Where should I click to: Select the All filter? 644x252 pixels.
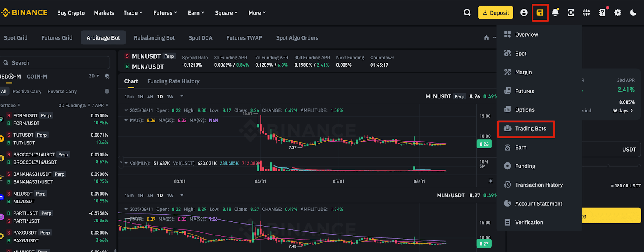click(x=4, y=92)
